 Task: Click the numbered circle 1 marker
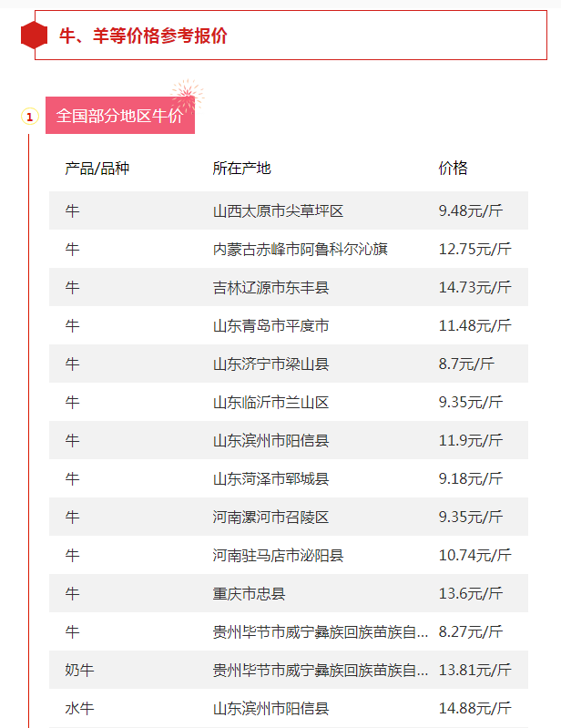[29, 117]
